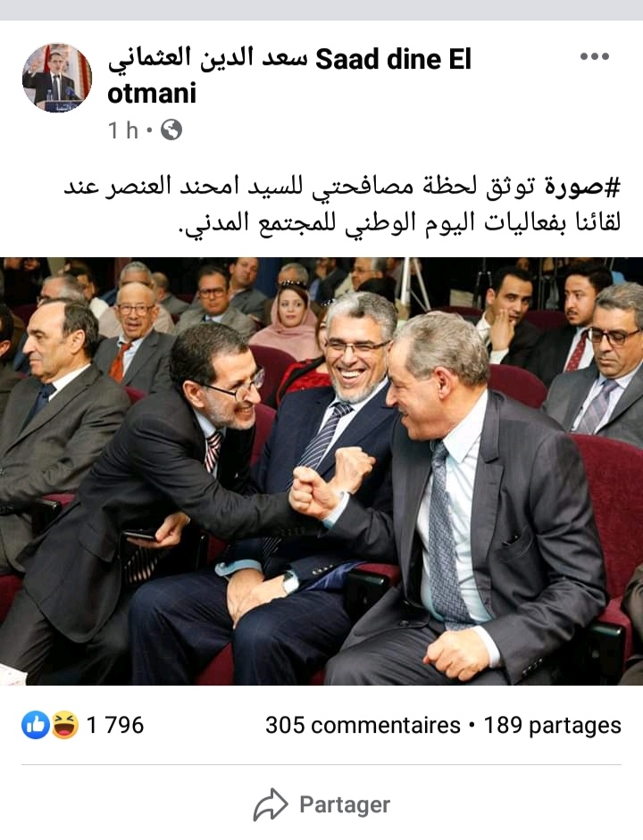Click the laughing Haha reaction emoji icon
Screen dimensions: 643x840
(x=64, y=726)
